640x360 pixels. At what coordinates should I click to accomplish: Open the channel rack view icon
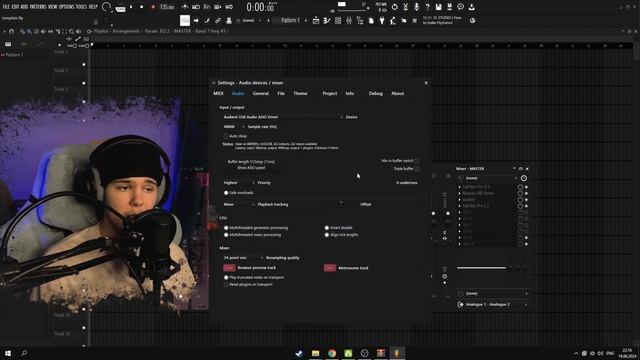click(x=338, y=20)
